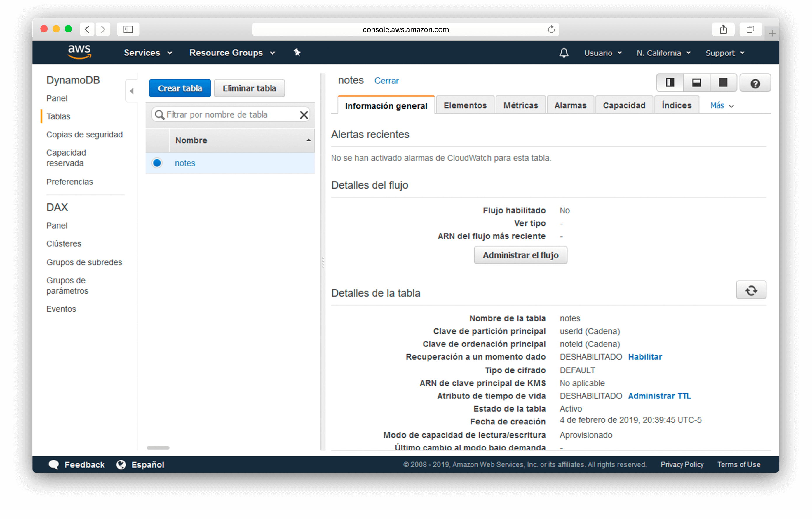Expand the Services dropdown menu
The height and width of the screenshot is (519, 812).
[148, 53]
